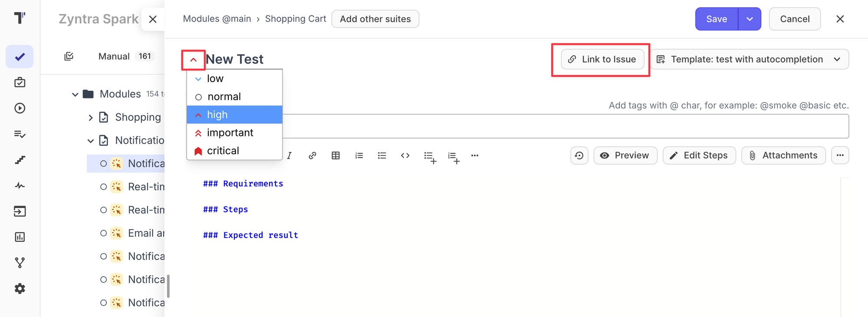Image resolution: width=868 pixels, height=317 pixels.
Task: Open the Attachments button
Action: [783, 155]
